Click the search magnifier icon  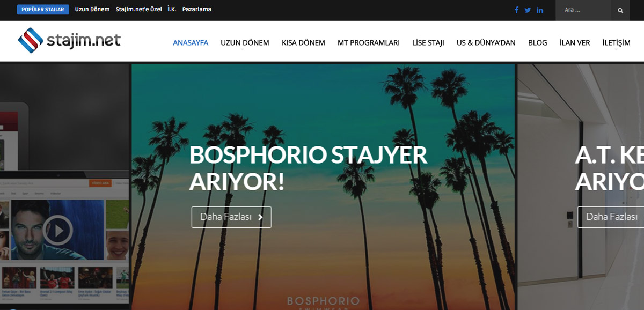coord(620,10)
